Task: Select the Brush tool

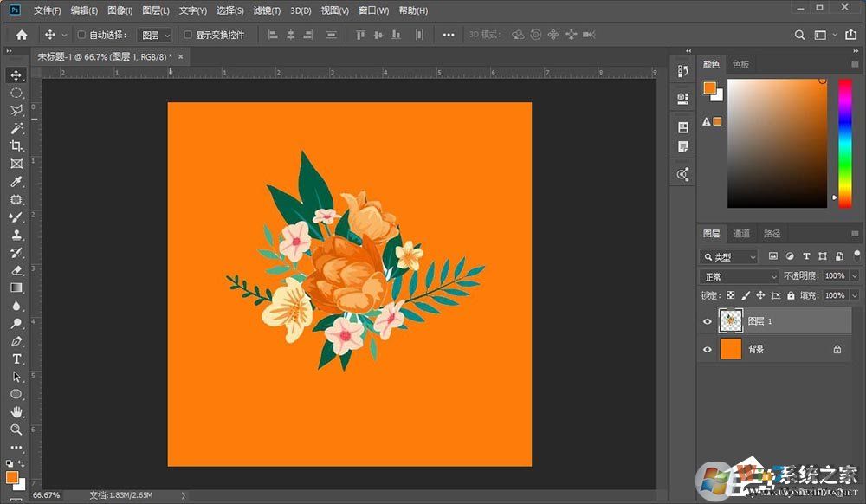Action: tap(16, 217)
